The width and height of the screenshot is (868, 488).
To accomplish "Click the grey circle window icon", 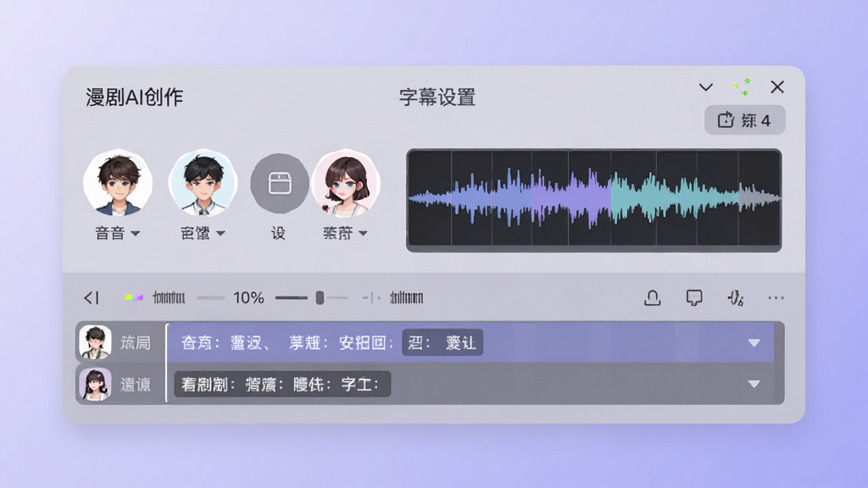I will coord(280,183).
